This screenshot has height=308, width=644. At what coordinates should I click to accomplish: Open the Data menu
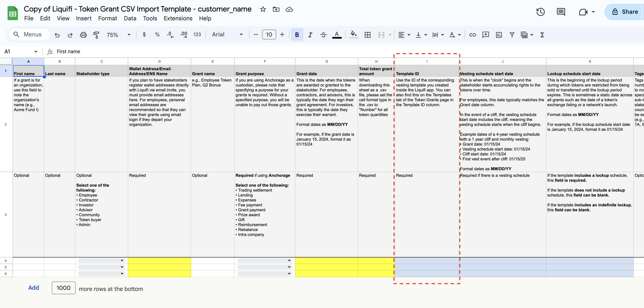point(130,18)
